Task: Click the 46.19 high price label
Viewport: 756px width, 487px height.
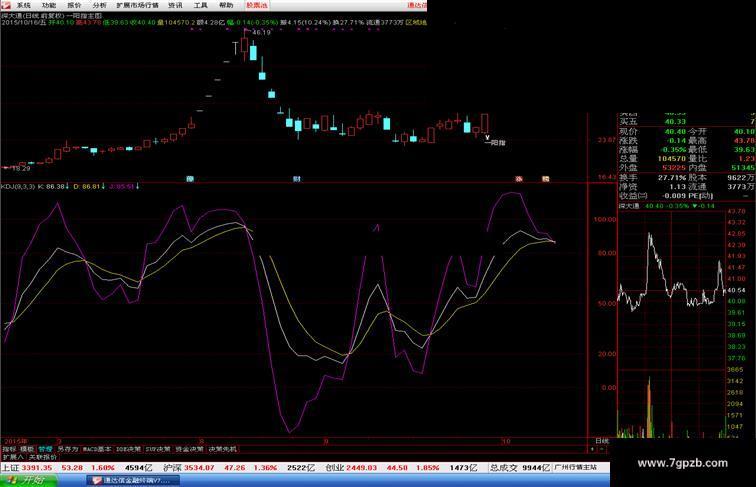Action: tap(261, 32)
